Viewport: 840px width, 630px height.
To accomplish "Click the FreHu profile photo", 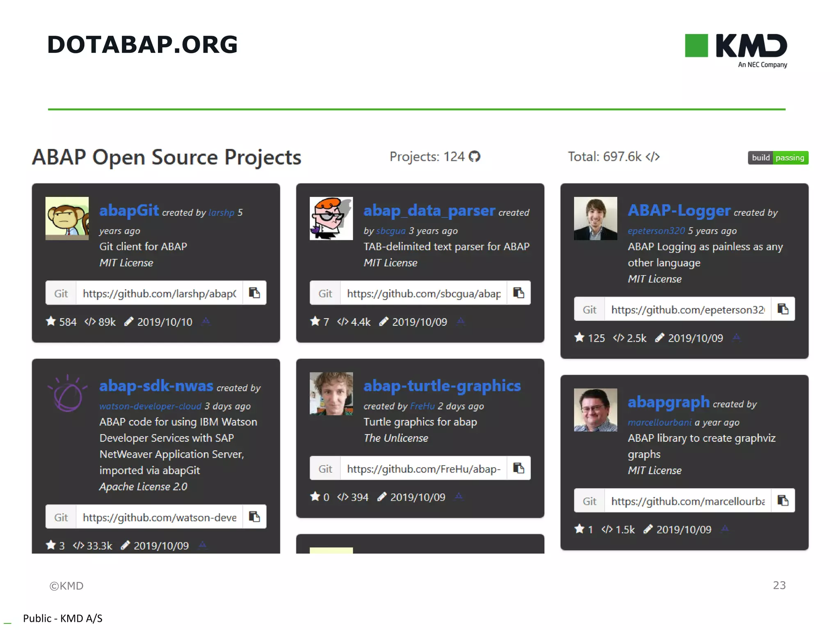I will [x=331, y=393].
